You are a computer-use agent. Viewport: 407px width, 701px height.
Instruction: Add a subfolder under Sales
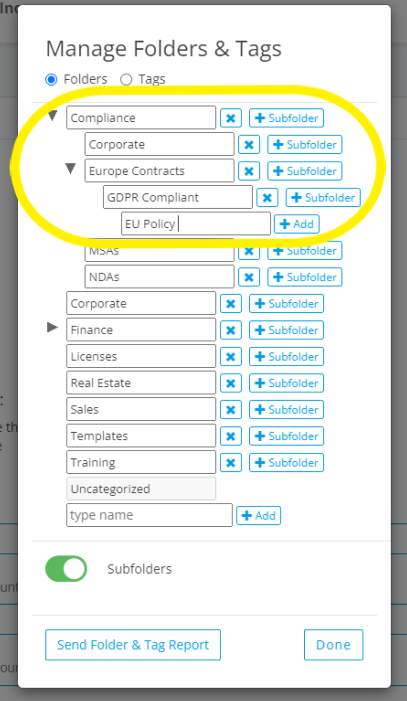coord(286,410)
